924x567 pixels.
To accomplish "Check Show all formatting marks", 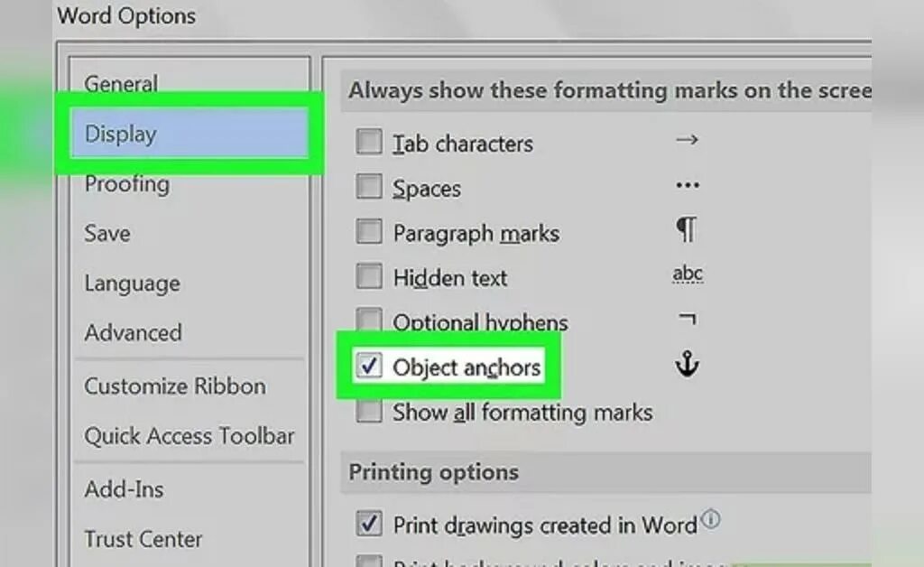I will 369,412.
